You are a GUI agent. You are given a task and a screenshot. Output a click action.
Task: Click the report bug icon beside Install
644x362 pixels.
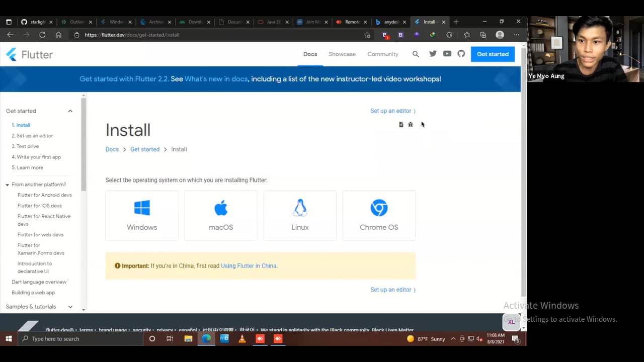point(411,124)
